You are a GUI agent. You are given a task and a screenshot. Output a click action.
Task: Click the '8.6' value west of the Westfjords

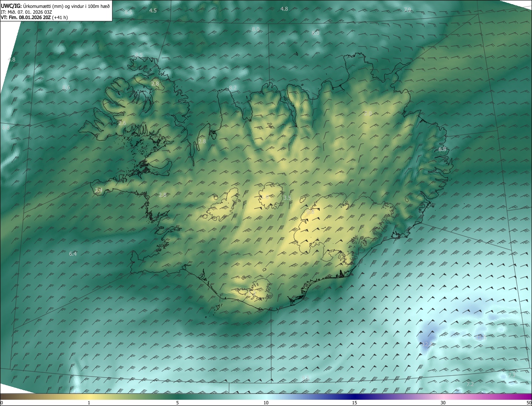pos(66,87)
